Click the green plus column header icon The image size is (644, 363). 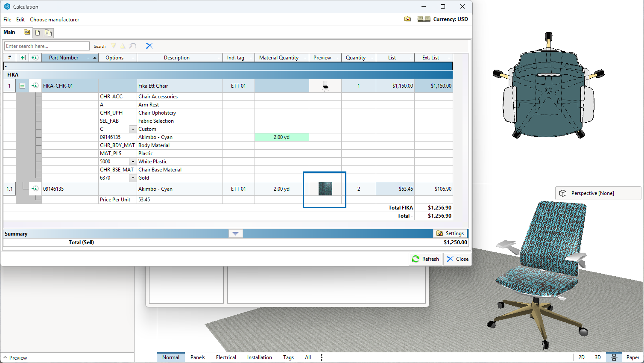[22, 58]
